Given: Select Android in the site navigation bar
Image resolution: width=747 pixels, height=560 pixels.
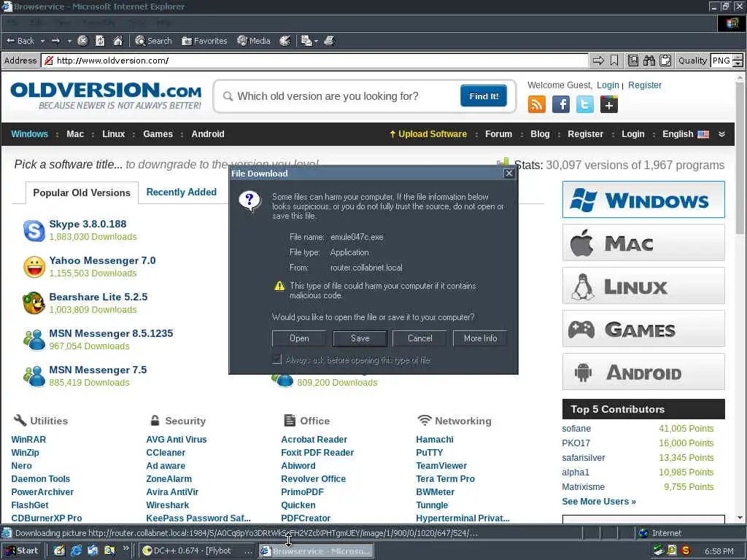Looking at the screenshot, I should pyautogui.click(x=208, y=134).
